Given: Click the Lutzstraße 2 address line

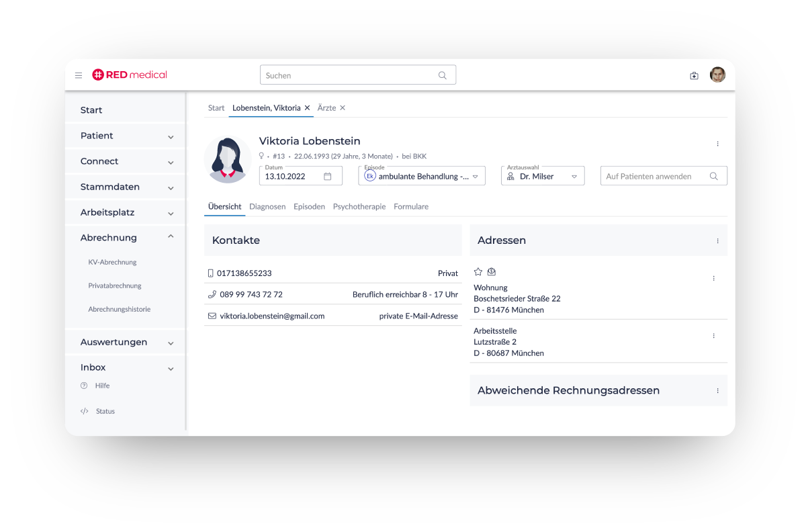Looking at the screenshot, I should 495,342.
